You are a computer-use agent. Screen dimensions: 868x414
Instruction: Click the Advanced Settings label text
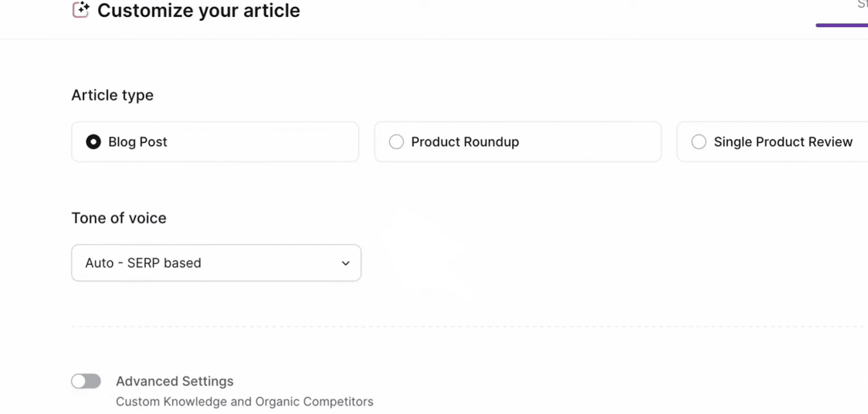pyautogui.click(x=175, y=381)
